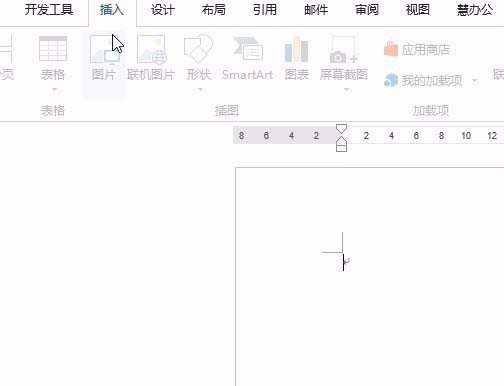The image size is (504, 386).
Task: Expand the 屏幕截图 dropdown arrow
Action: [347, 89]
